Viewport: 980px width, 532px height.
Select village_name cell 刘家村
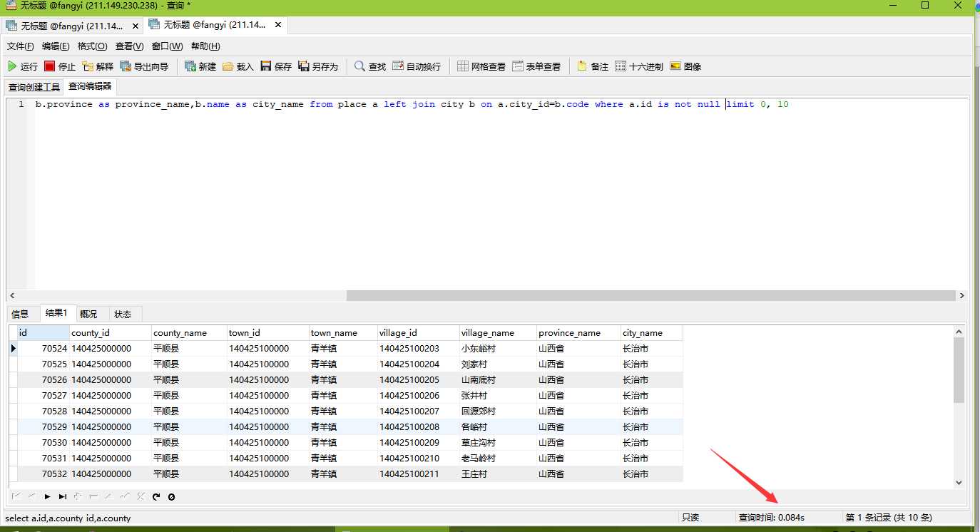click(x=498, y=364)
